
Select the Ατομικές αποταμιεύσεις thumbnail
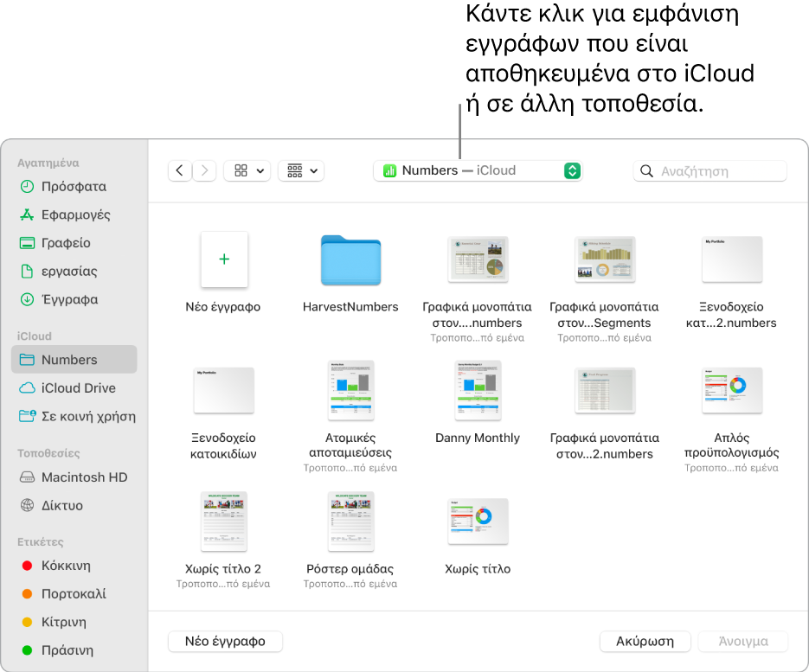coord(350,390)
